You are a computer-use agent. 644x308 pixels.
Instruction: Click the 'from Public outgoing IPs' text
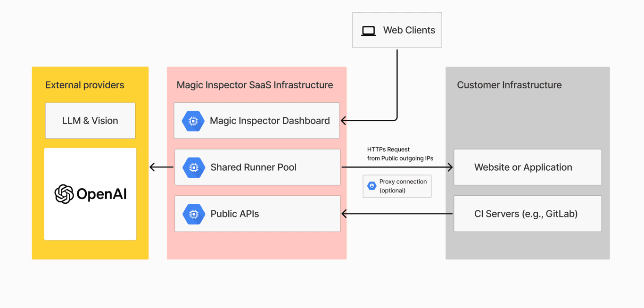coord(400,158)
